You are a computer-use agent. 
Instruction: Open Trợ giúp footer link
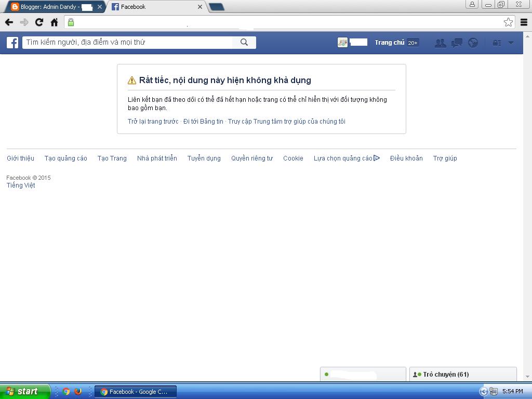tap(445, 158)
